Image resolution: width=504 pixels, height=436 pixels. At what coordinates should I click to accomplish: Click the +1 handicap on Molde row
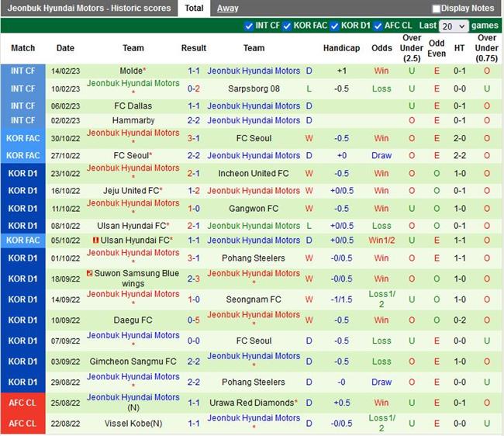(342, 71)
